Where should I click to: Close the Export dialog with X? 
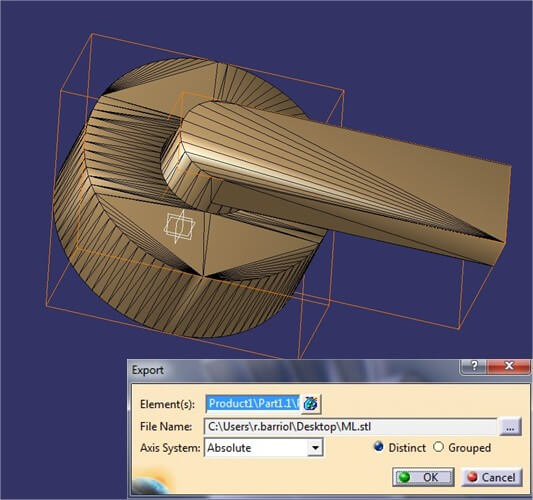coord(509,366)
